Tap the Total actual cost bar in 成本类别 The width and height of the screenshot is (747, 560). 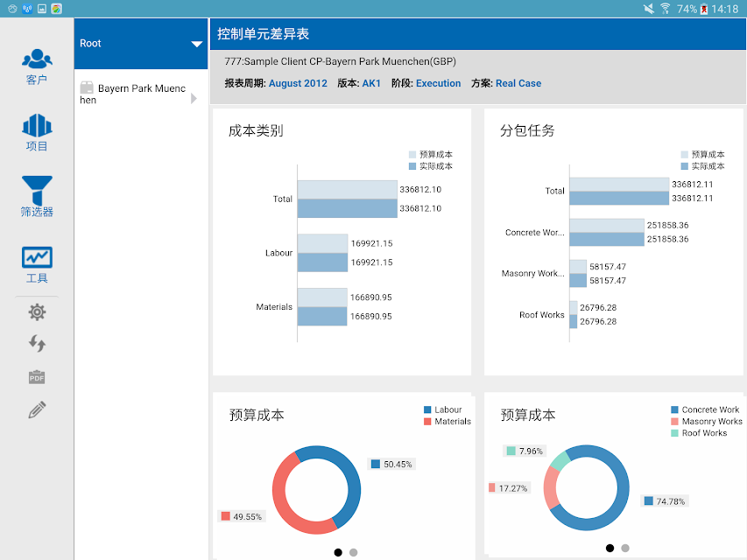tap(348, 208)
